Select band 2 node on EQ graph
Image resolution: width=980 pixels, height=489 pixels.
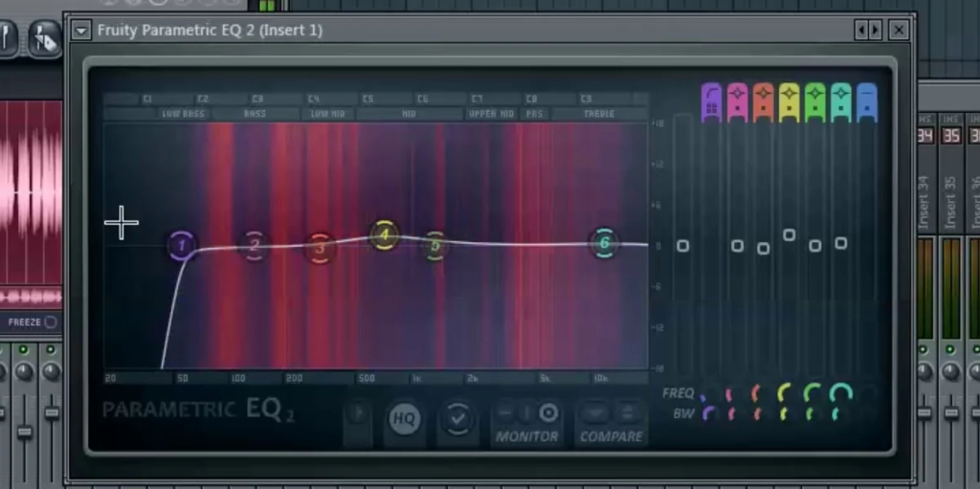(x=254, y=245)
